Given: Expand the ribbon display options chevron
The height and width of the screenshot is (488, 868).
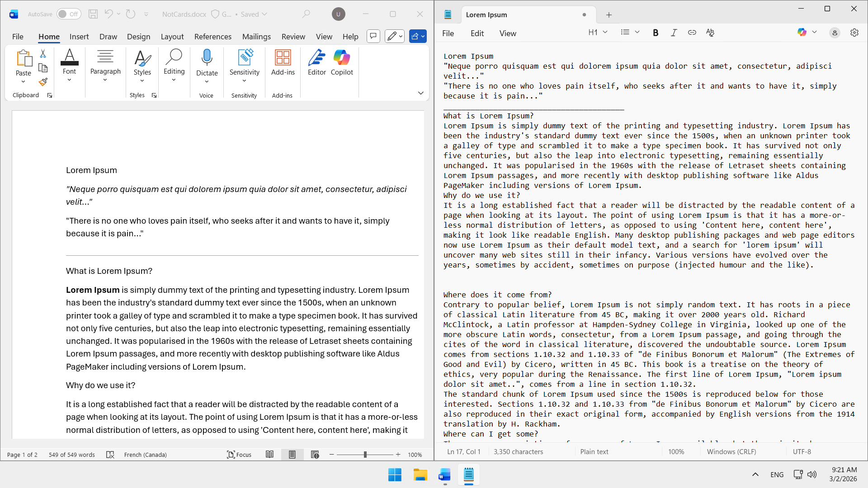Looking at the screenshot, I should [x=420, y=93].
